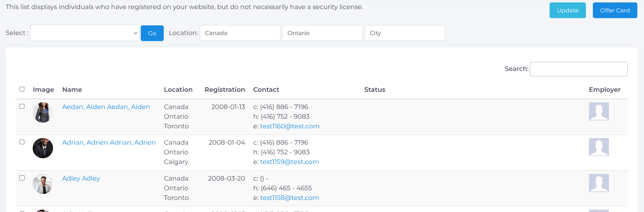Select registration date 2008-01-13
This screenshot has width=644, height=212.
228,107
